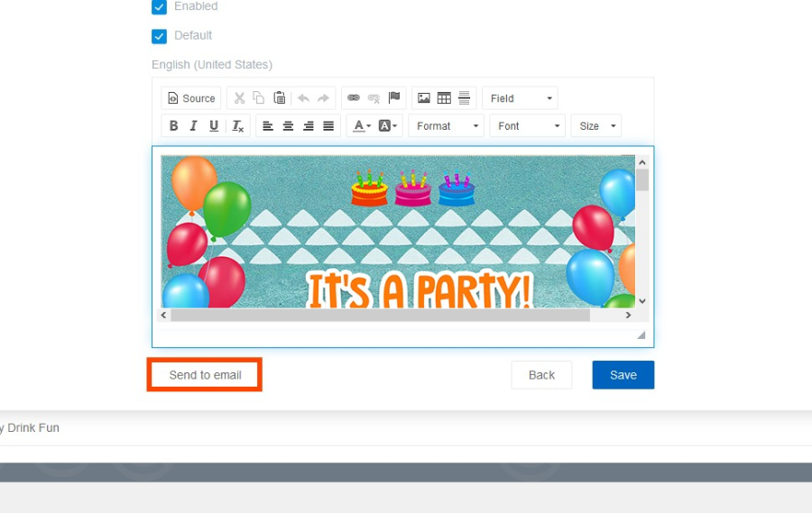The image size is (812, 513).
Task: Insert a link using the Link icon
Action: [x=354, y=98]
